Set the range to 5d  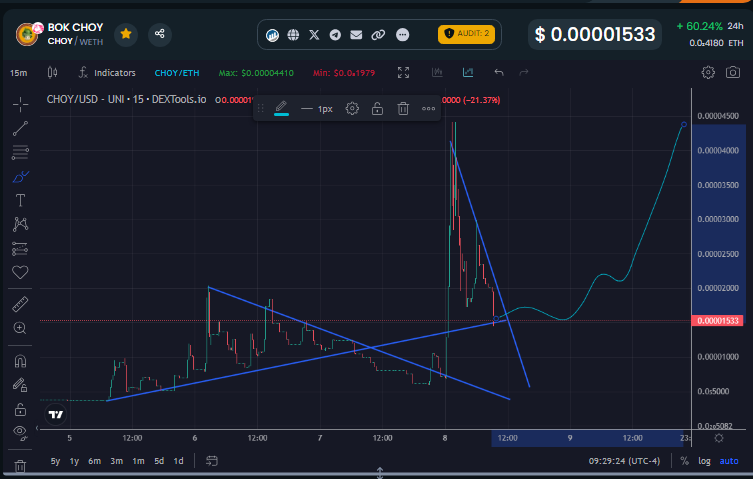coord(159,461)
